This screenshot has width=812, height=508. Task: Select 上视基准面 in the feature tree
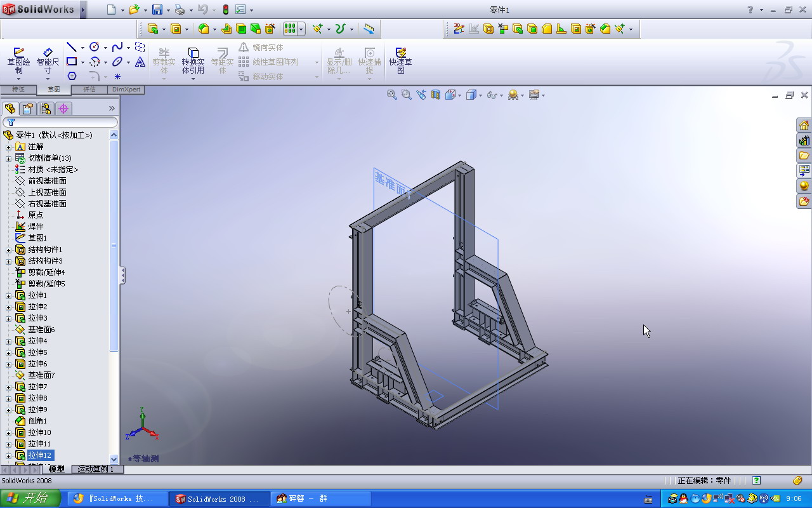(x=47, y=192)
